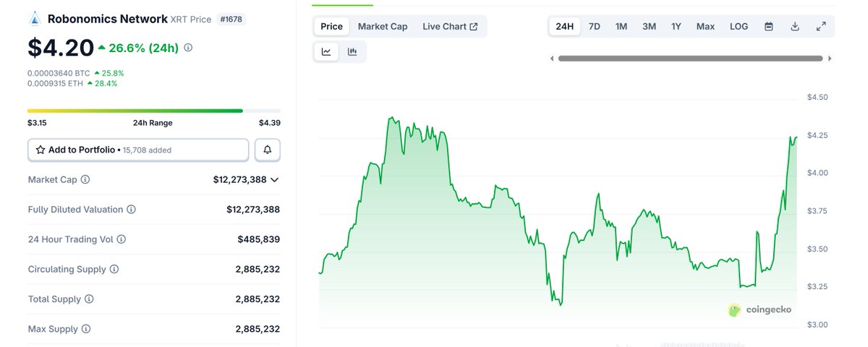Screen dimensions: 868x347
Task: Open info tooltip next to 24h percentage
Action: pyautogui.click(x=189, y=48)
